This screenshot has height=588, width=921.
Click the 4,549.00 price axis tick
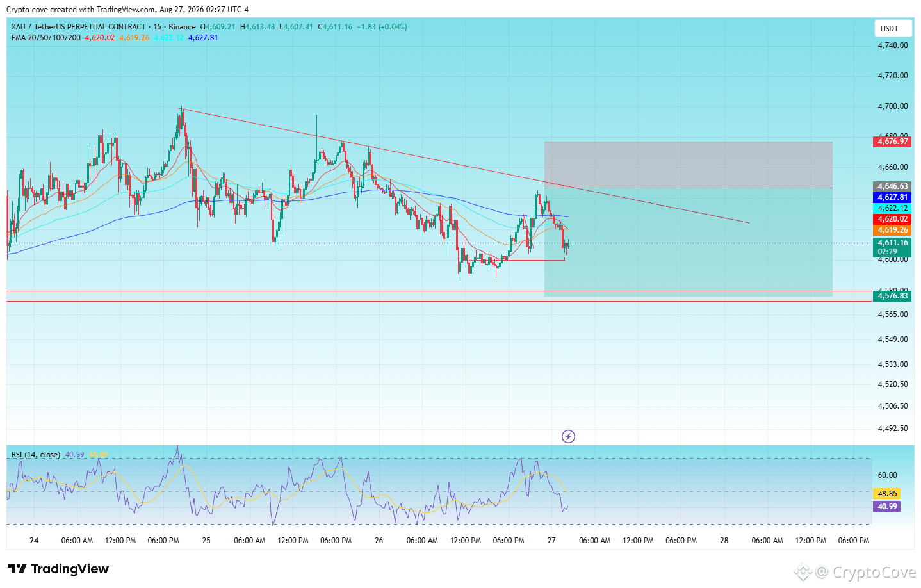click(x=893, y=339)
